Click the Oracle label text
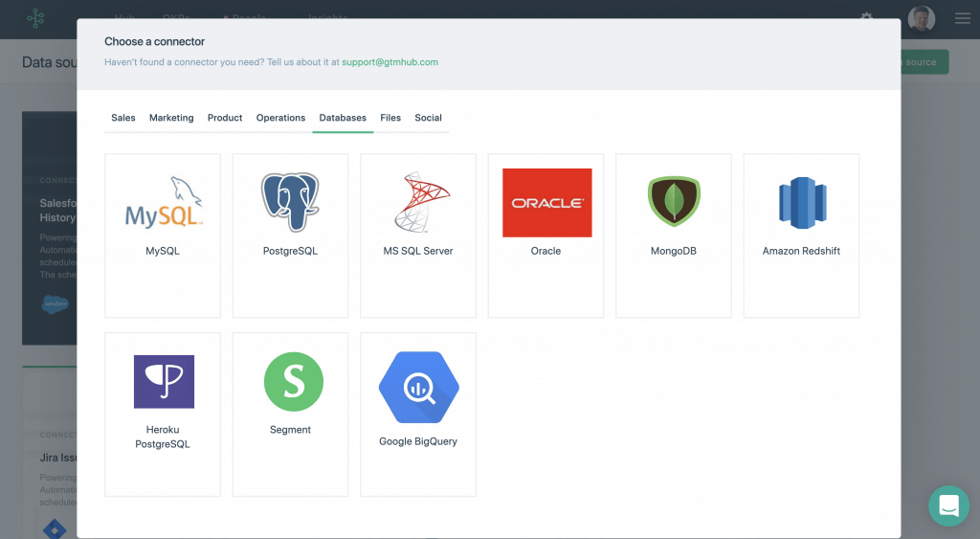 pos(546,251)
